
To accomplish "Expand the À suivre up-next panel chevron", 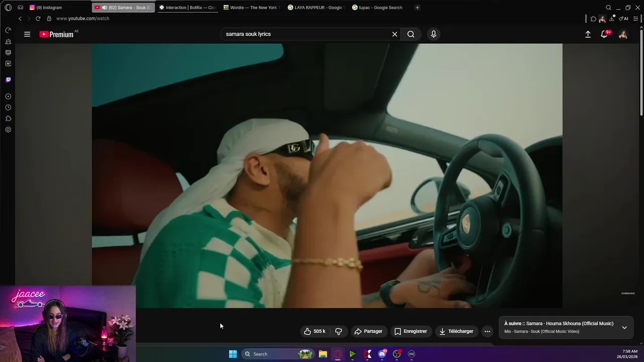I will [624, 327].
